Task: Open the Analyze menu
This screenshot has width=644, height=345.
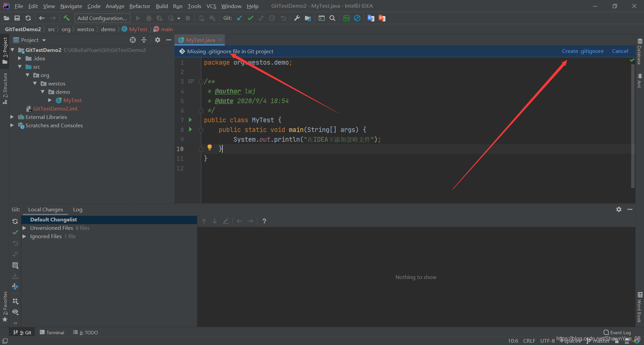Action: tap(115, 6)
